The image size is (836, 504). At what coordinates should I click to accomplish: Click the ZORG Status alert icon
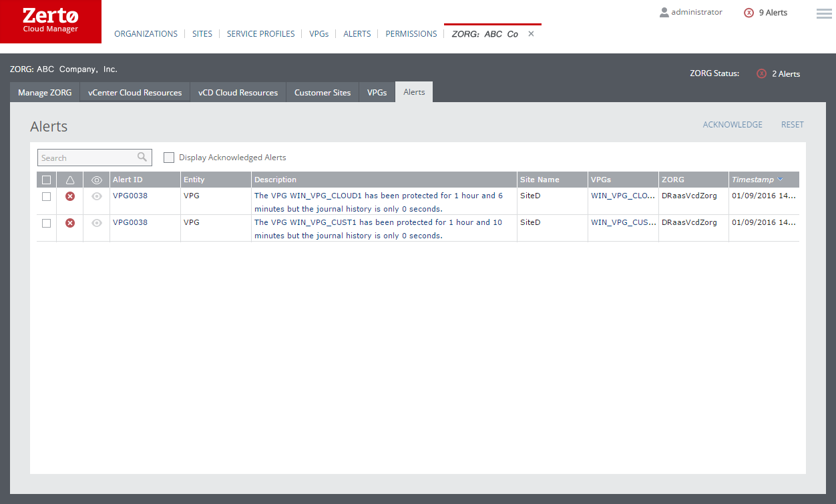point(761,73)
